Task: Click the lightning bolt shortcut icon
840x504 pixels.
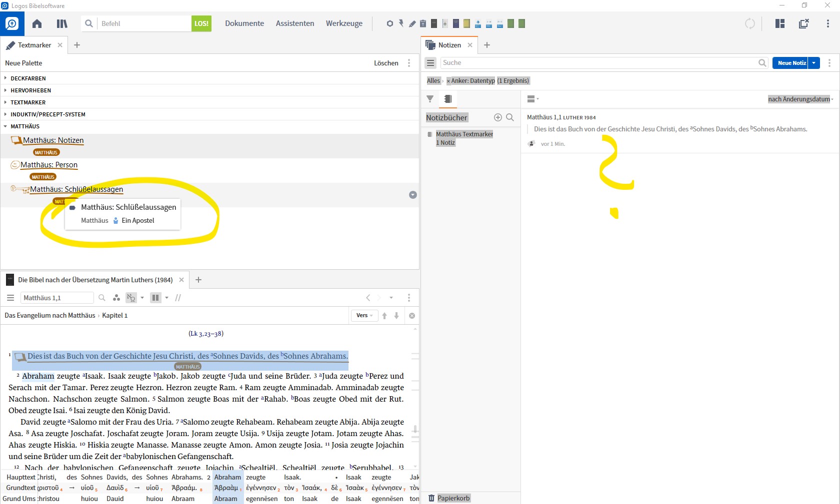Action: (x=401, y=23)
